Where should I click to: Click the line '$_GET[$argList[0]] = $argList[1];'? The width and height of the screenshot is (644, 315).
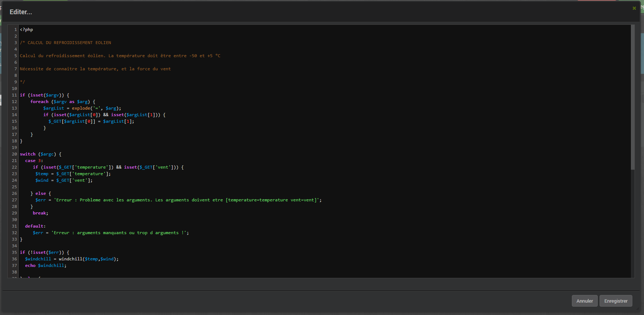(x=91, y=121)
